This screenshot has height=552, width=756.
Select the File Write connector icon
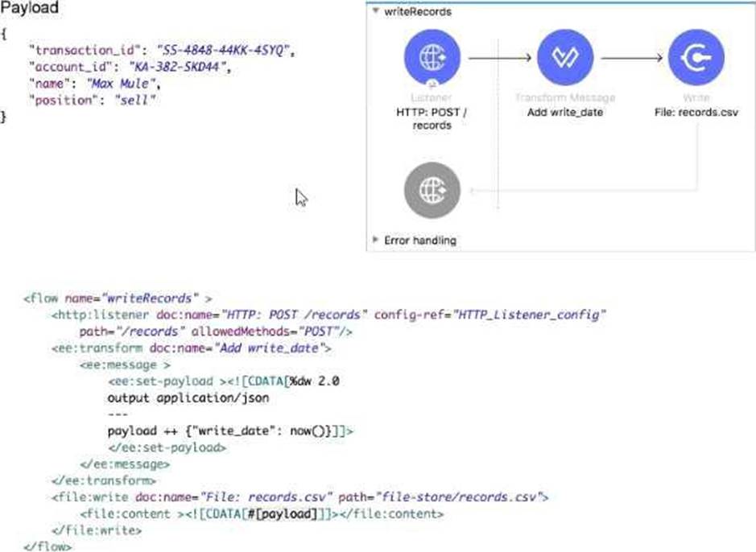696,59
